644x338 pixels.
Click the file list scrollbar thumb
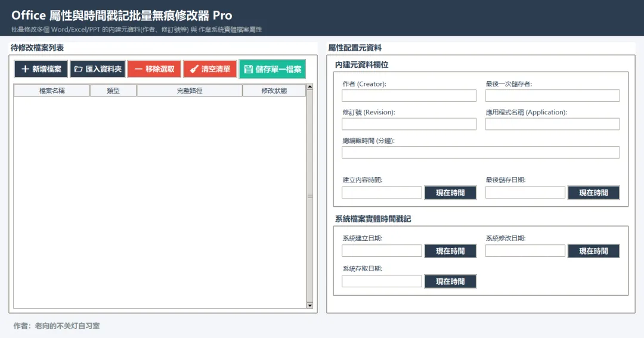point(309,196)
